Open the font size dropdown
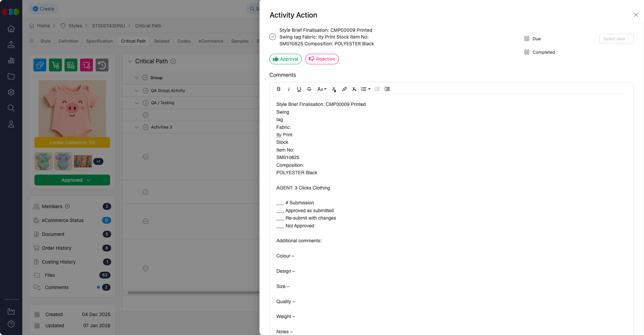 point(322,89)
